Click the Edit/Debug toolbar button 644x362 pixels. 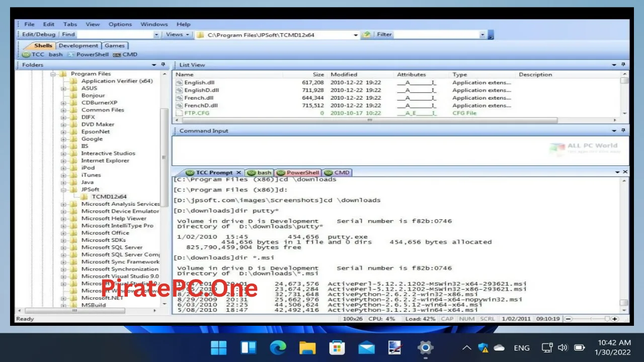39,35
